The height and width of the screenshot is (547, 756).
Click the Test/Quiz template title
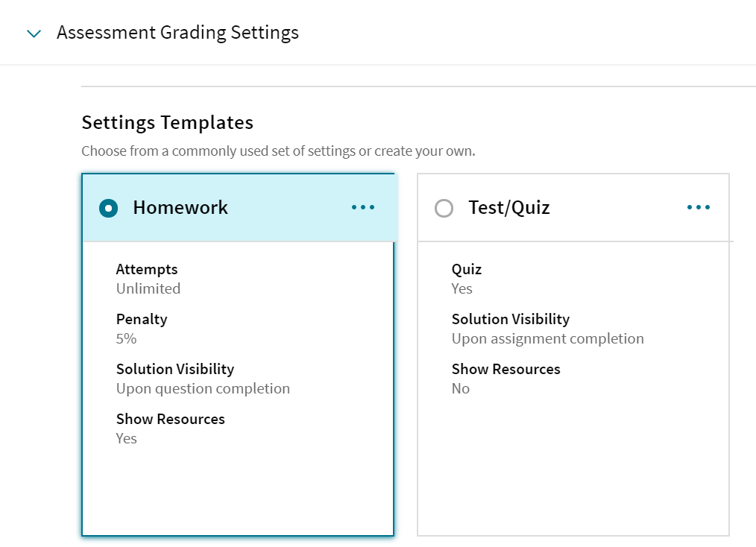(x=510, y=208)
